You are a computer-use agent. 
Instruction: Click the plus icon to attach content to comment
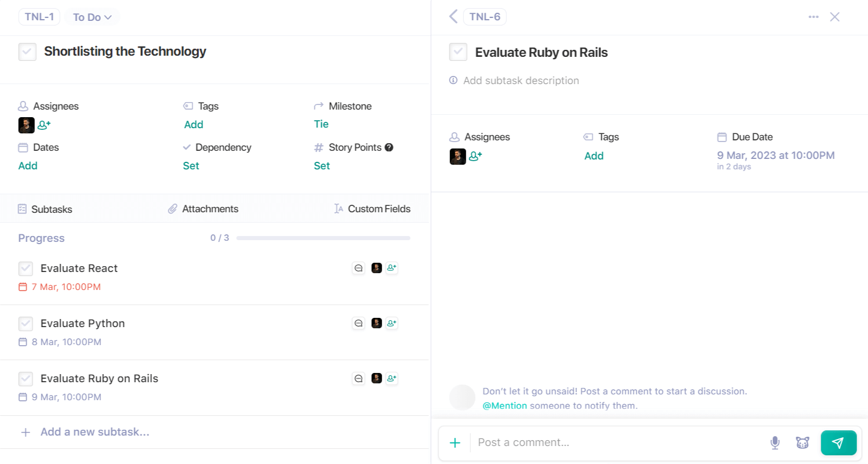(x=455, y=443)
